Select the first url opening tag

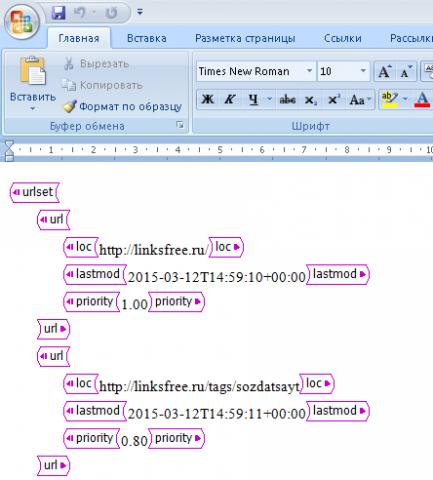pos(54,220)
